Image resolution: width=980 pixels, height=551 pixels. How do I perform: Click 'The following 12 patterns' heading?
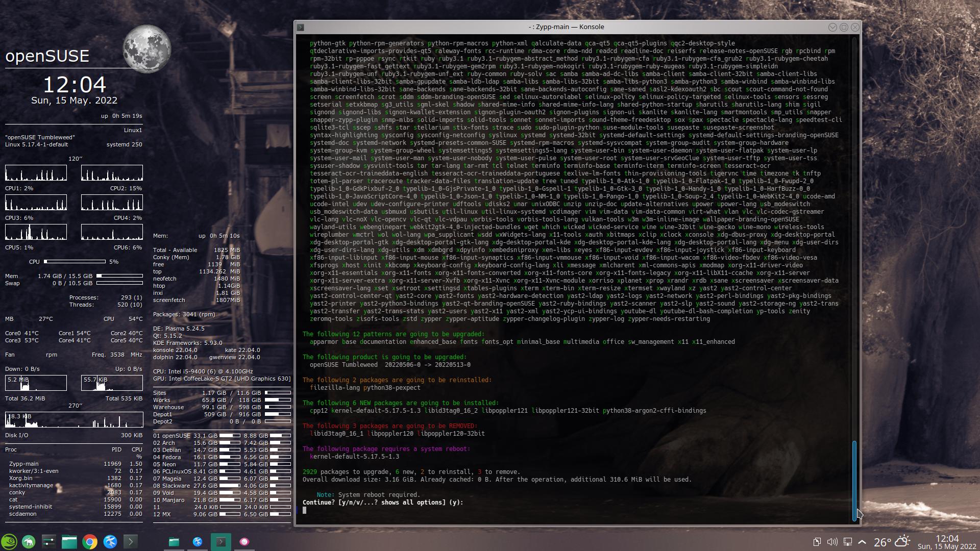coord(393,334)
